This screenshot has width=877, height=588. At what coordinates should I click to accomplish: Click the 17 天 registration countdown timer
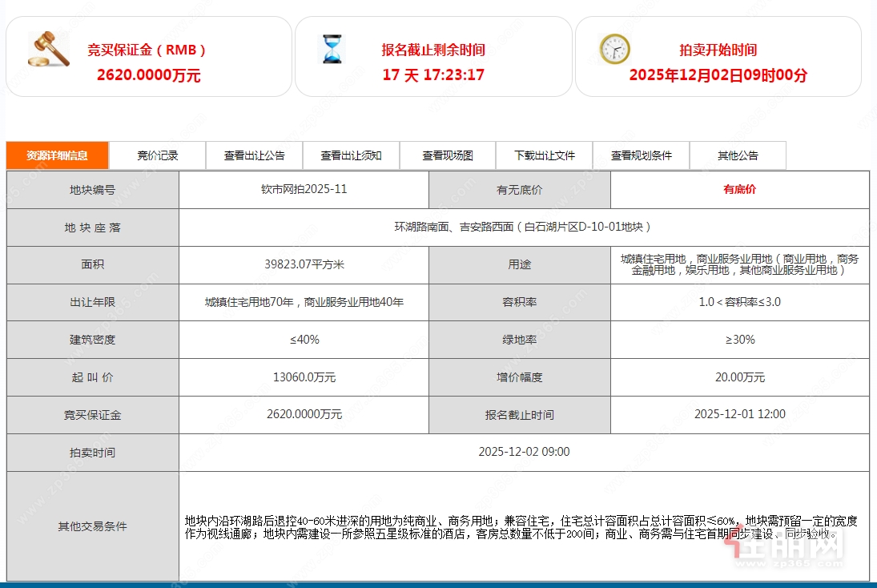point(433,75)
